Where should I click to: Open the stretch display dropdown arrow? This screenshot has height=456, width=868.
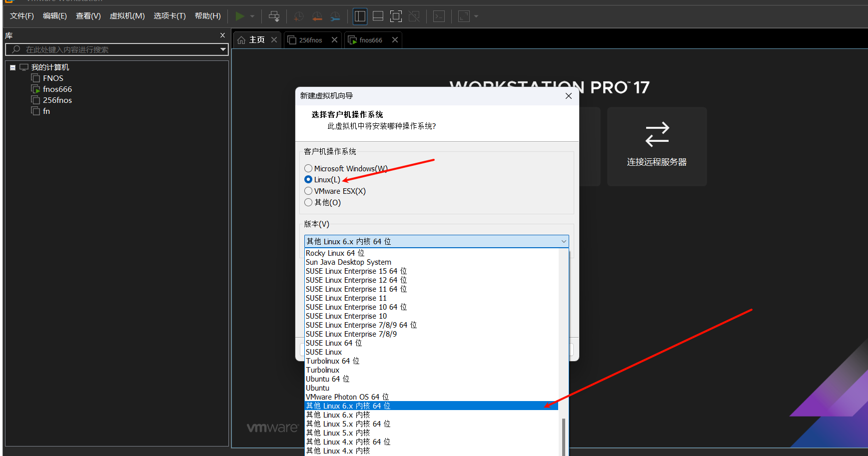tap(476, 16)
